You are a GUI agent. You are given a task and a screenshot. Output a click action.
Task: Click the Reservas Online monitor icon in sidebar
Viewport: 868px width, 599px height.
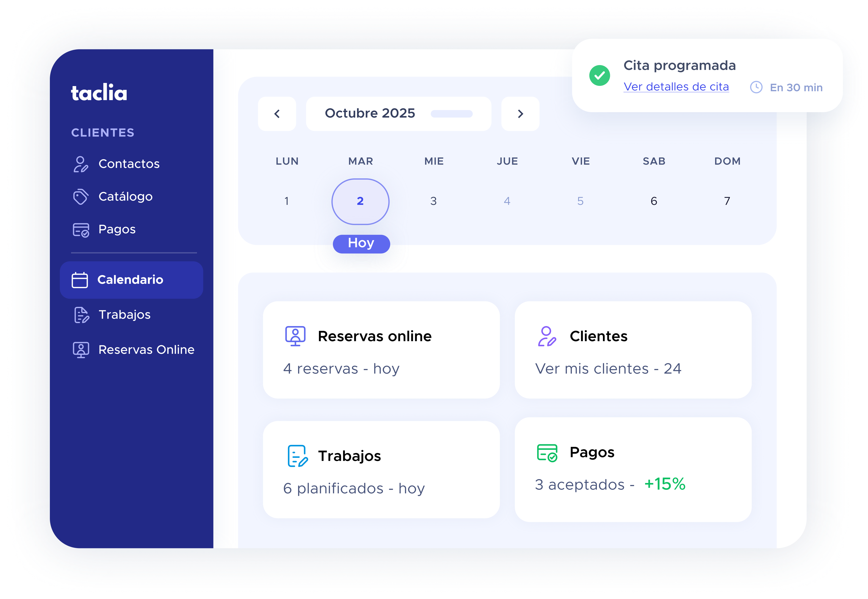(81, 350)
